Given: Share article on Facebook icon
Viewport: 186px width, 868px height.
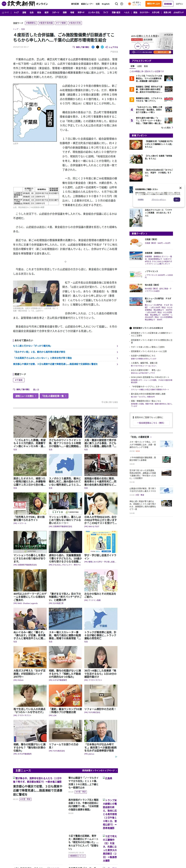Looking at the screenshot, I should (93, 47).
